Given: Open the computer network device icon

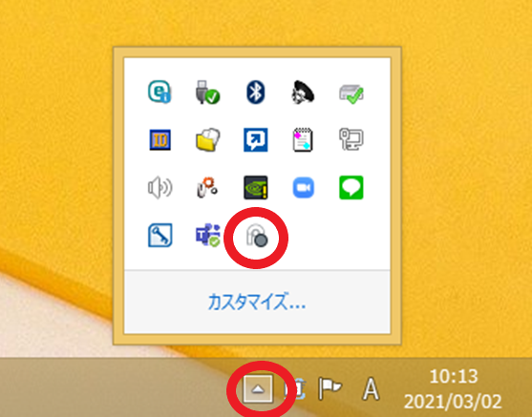Looking at the screenshot, I should coord(351,139).
